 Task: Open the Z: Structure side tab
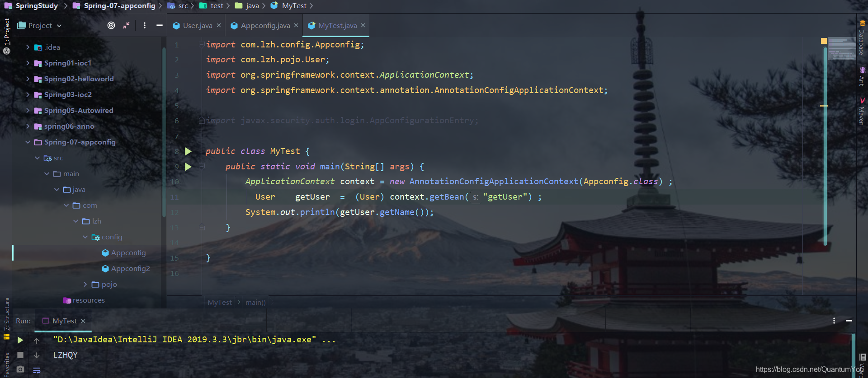point(7,314)
